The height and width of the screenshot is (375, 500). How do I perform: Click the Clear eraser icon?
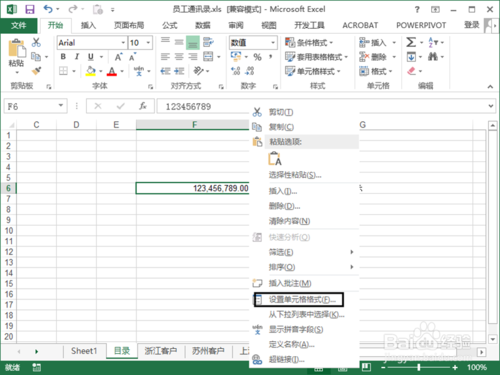[412, 71]
